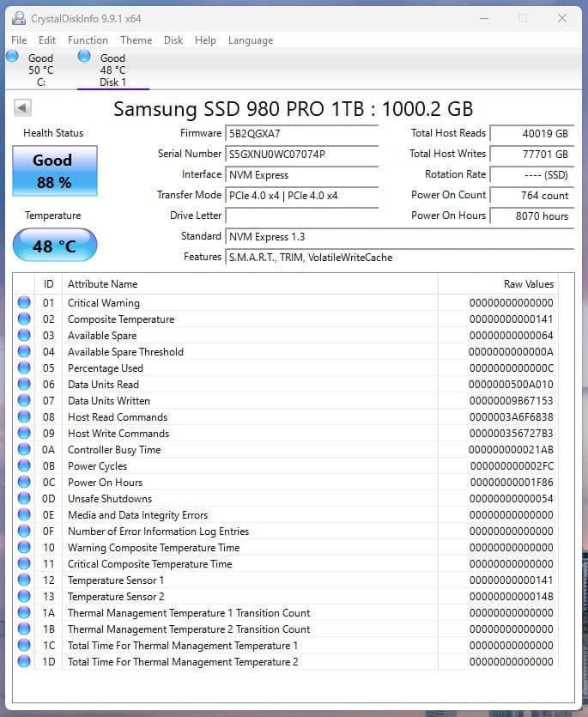Click the status icon for Host Read Commands
Image resolution: width=588 pixels, height=717 pixels.
click(24, 416)
